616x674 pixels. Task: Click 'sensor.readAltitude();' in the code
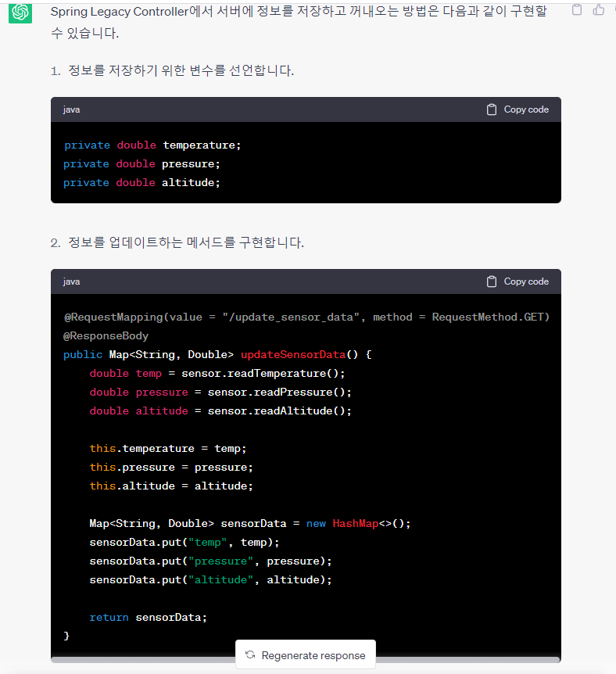(x=279, y=411)
